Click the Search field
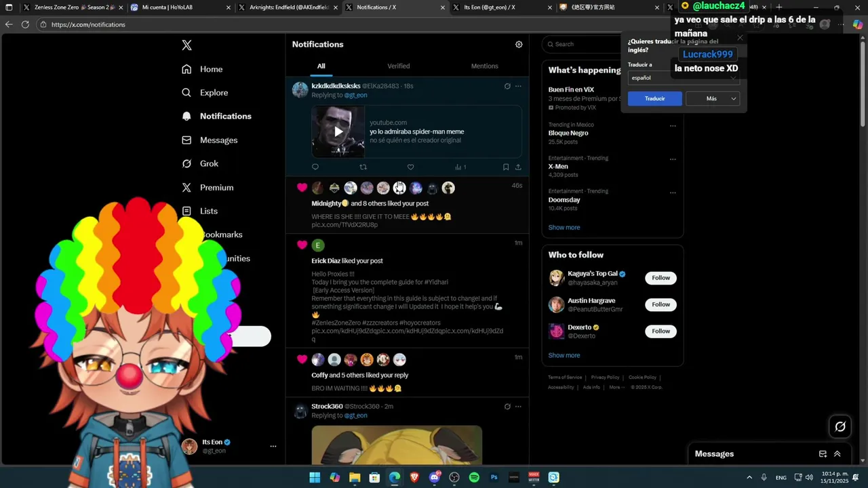Screen dimensions: 868x488 pos(582,45)
